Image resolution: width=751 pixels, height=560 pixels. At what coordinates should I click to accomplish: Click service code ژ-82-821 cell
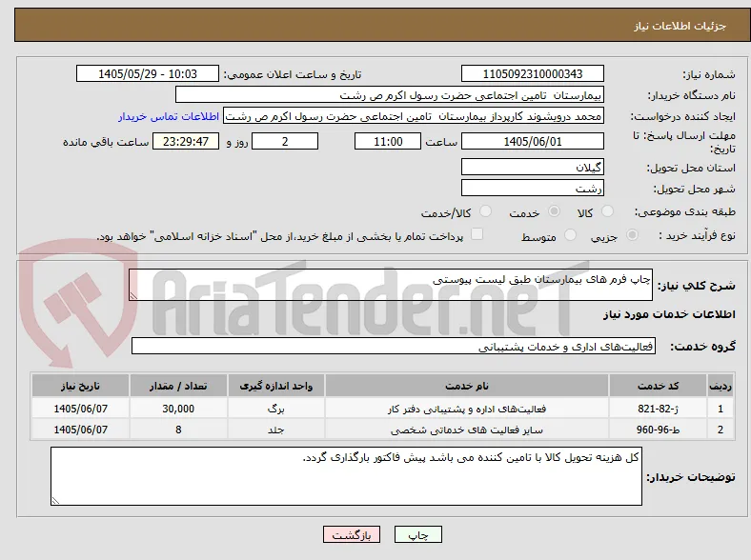(x=659, y=409)
